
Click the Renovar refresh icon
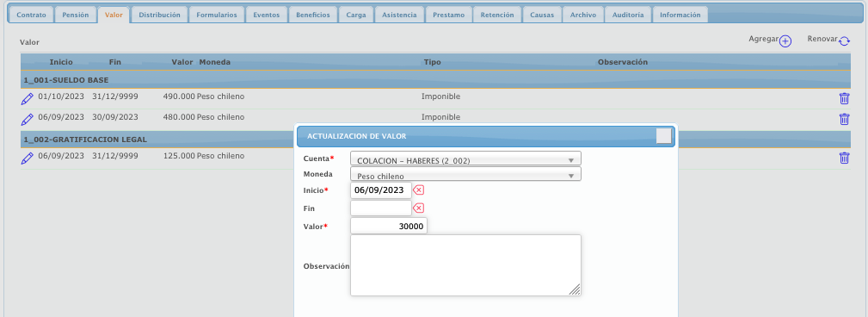tap(844, 41)
